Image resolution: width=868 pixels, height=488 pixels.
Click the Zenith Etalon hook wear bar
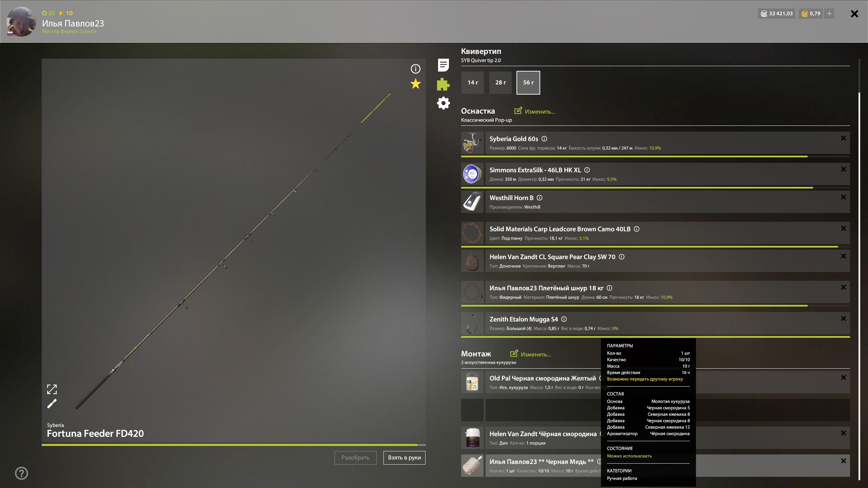[655, 337]
